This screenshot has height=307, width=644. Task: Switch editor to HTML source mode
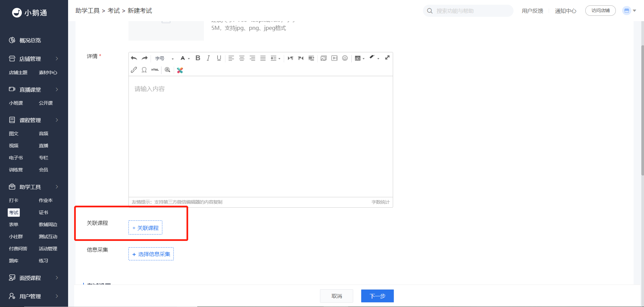point(155,70)
